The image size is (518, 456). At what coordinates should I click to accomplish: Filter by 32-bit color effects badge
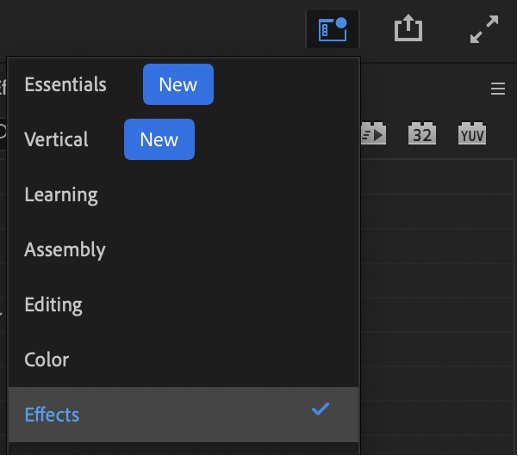tap(422, 134)
